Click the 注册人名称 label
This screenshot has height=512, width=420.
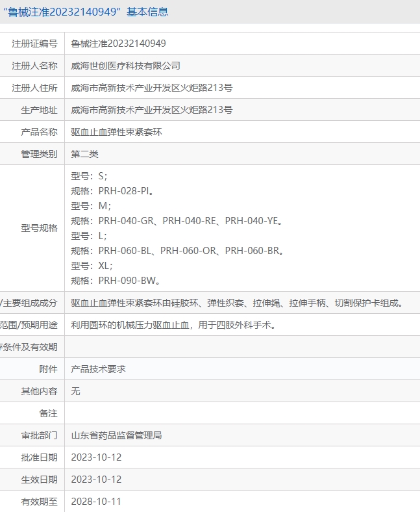(34, 66)
